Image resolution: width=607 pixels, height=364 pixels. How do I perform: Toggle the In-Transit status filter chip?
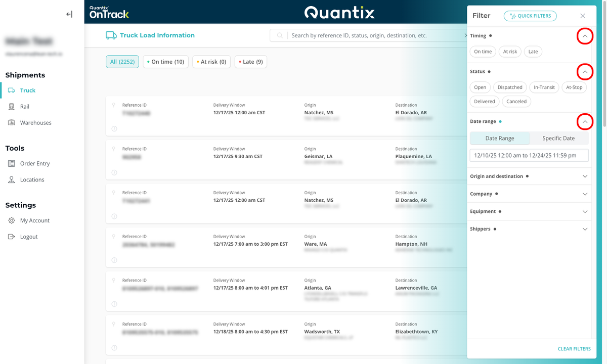click(x=544, y=87)
